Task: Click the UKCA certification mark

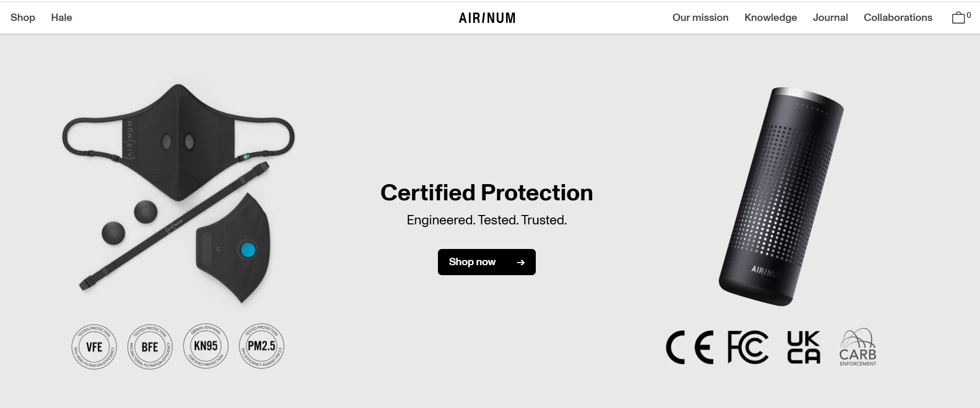Action: [x=803, y=346]
